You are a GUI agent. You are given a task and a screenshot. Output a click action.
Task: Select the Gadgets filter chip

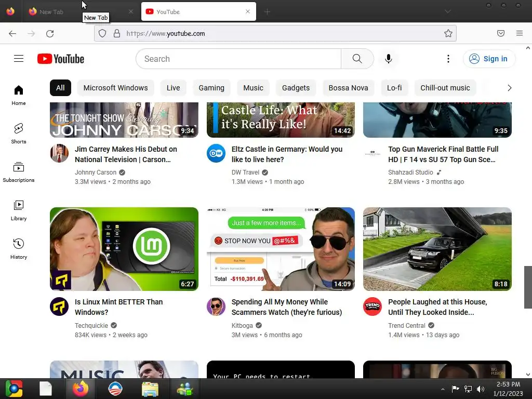tap(296, 88)
